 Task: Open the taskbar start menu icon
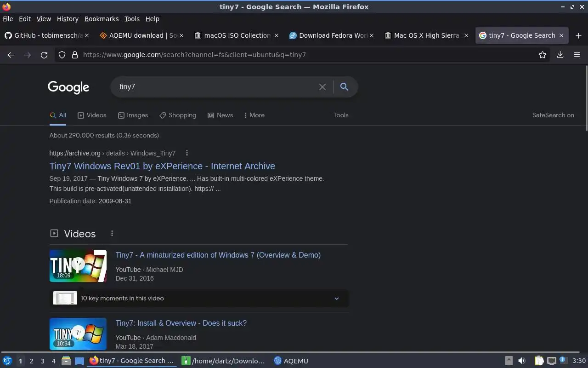click(x=7, y=361)
